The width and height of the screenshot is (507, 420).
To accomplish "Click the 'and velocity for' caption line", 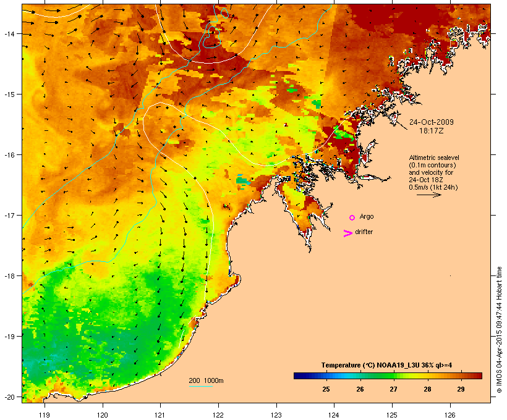I will click(431, 172).
